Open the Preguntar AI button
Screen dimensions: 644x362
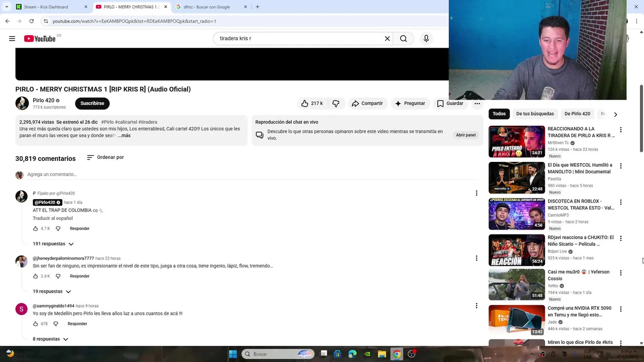pyautogui.click(x=410, y=103)
